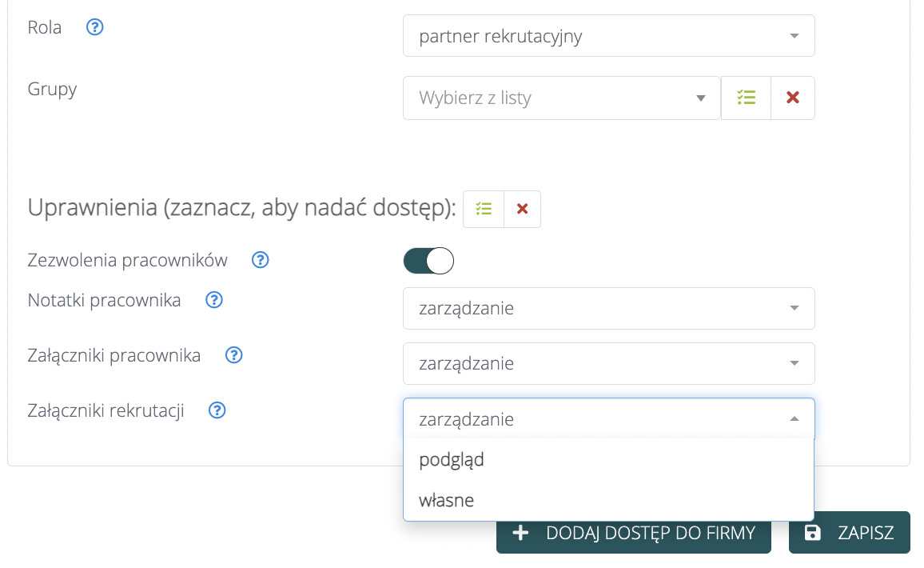Click the red X icon next to Grupy
Viewport: 924px width, 568px height.
791,97
